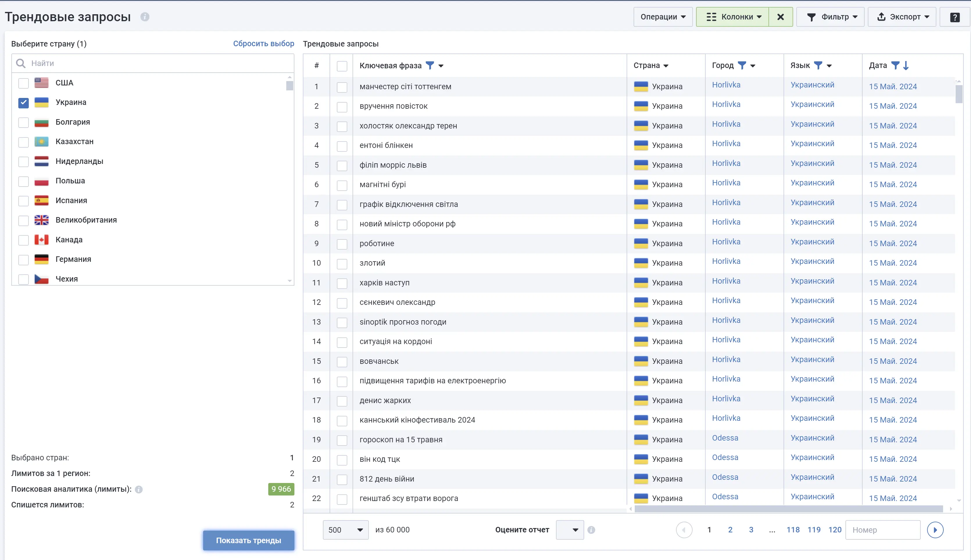This screenshot has height=560, width=971.
Task: Click the Bulgaria flag icon
Action: pyautogui.click(x=42, y=122)
